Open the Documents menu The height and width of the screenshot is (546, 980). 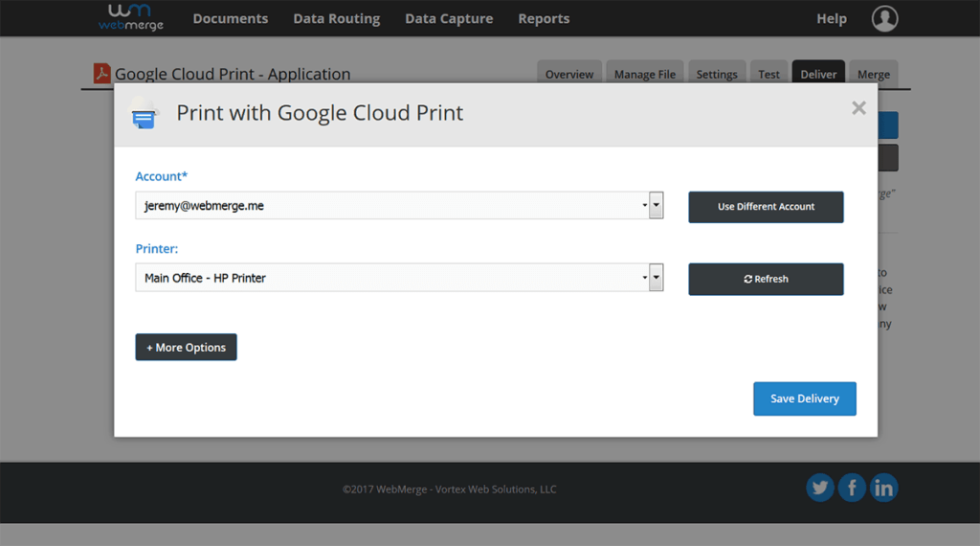coord(230,19)
